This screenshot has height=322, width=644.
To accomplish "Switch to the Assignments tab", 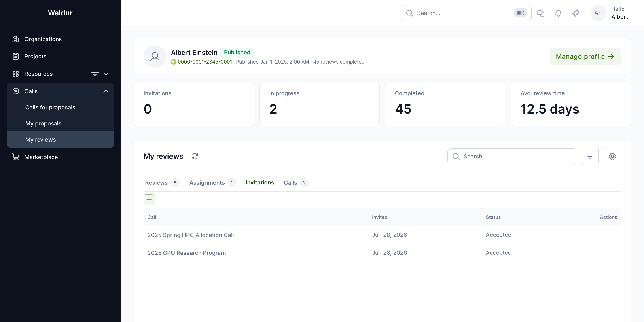I will pyautogui.click(x=212, y=183).
